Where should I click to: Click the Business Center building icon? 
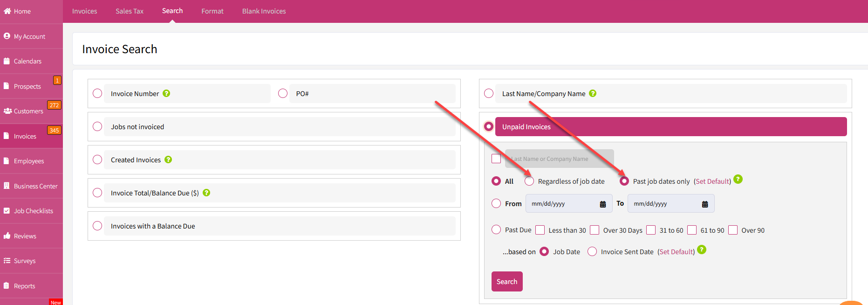7,186
